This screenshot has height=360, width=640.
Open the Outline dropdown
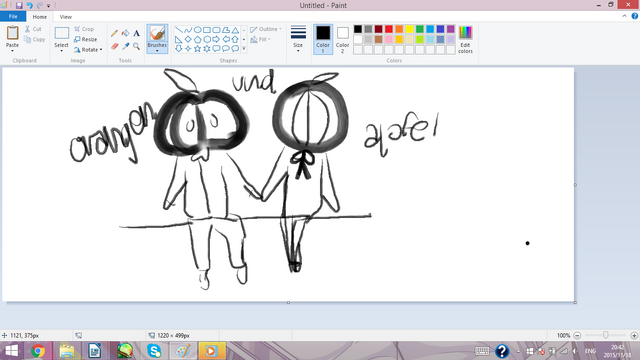[x=266, y=29]
